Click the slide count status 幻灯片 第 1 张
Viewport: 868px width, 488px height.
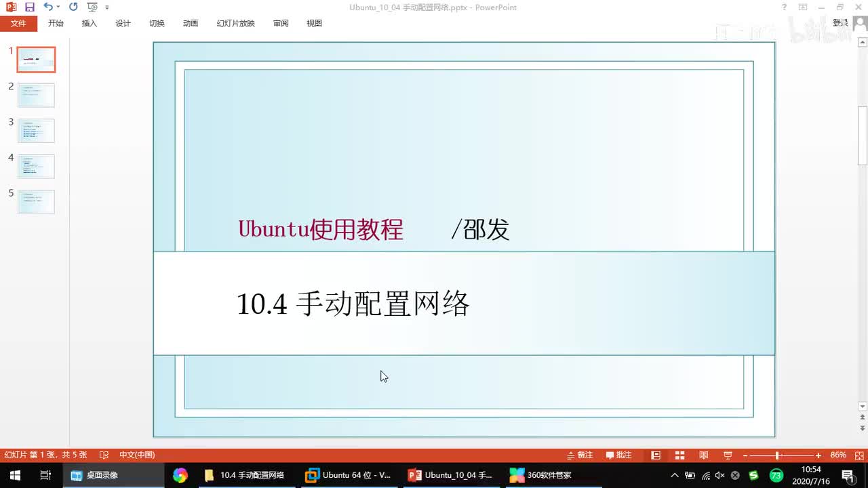(46, 455)
